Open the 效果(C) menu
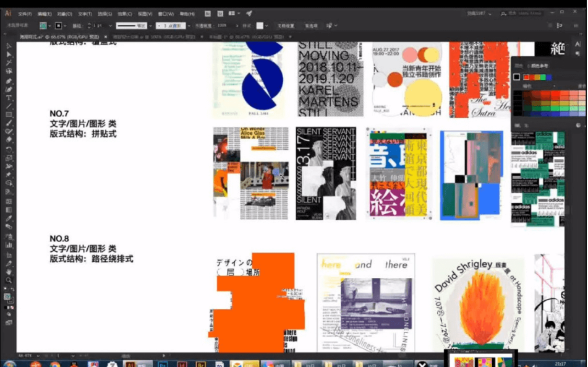Viewport: 588px width, 367px height. (125, 13)
